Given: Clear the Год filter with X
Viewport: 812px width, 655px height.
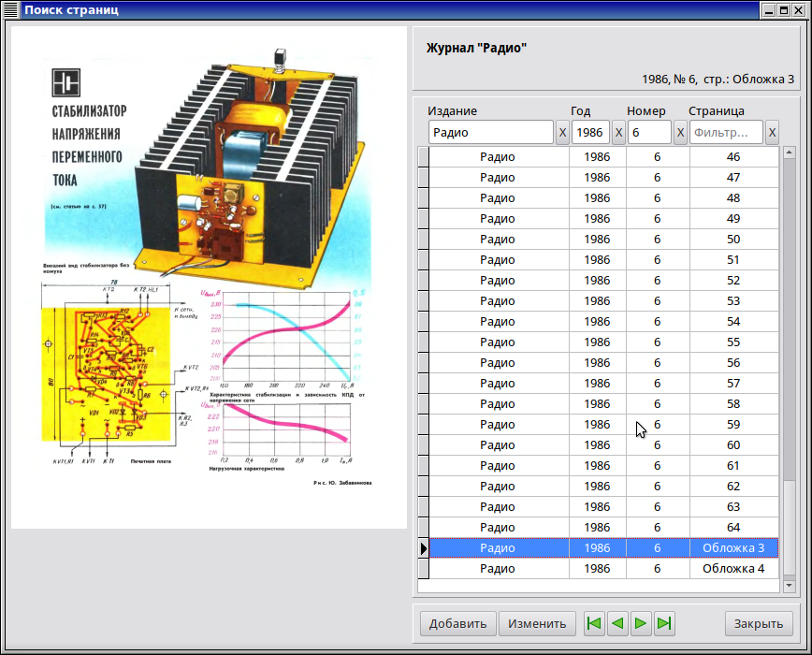Looking at the screenshot, I should [x=618, y=133].
